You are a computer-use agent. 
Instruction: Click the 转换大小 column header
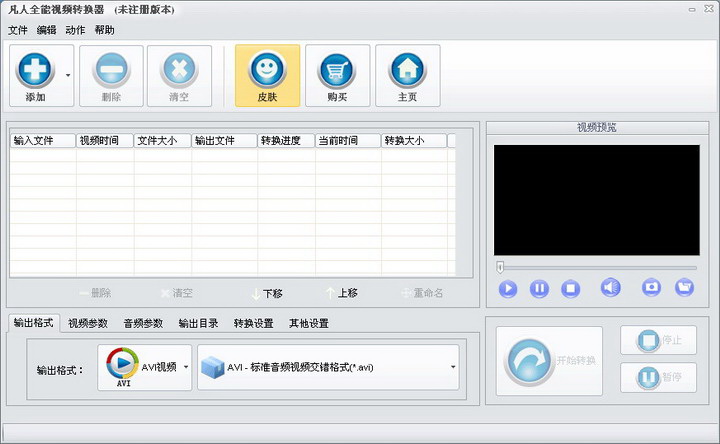414,141
